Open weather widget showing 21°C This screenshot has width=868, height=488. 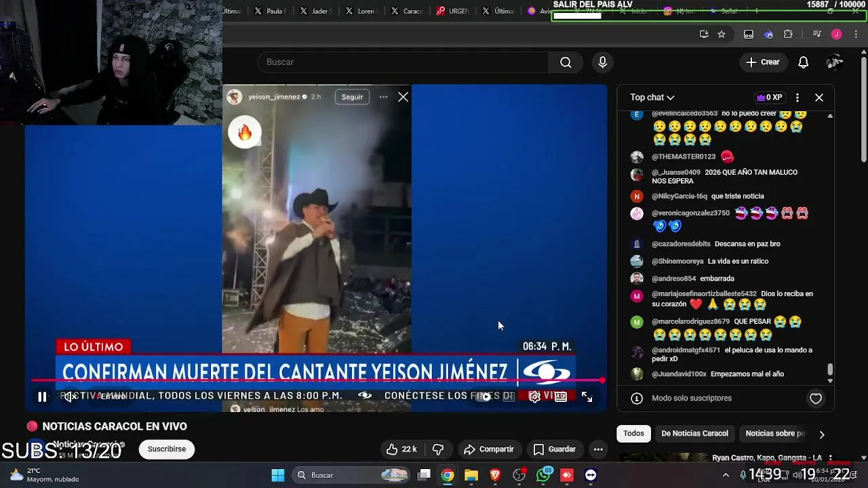(x=44, y=475)
